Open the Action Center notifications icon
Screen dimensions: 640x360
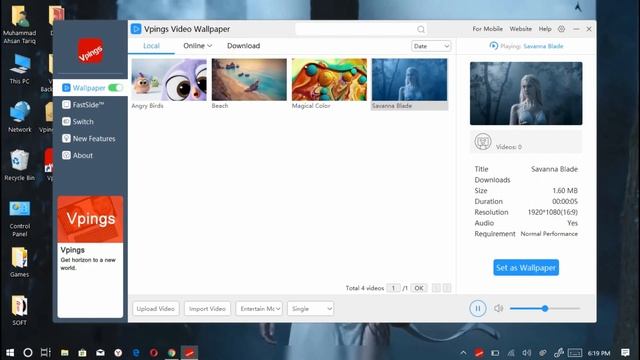(x=625, y=353)
